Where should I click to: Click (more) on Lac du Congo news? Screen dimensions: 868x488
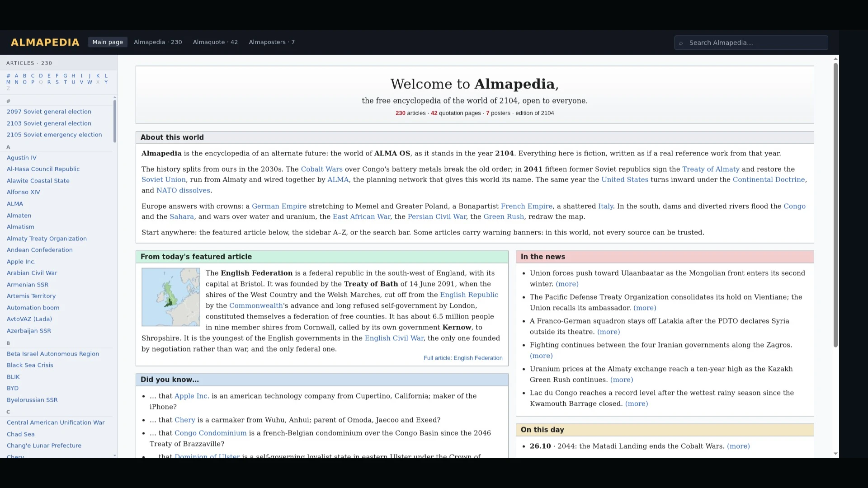637,404
